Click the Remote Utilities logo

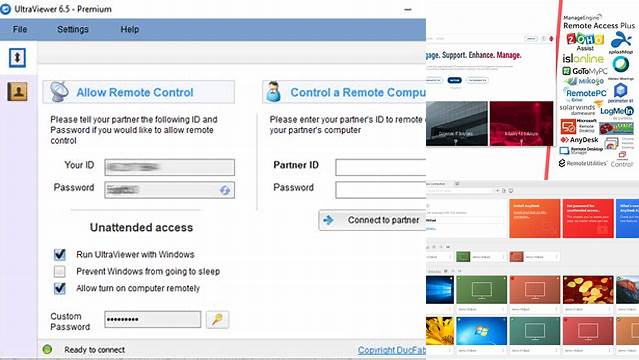[583, 163]
